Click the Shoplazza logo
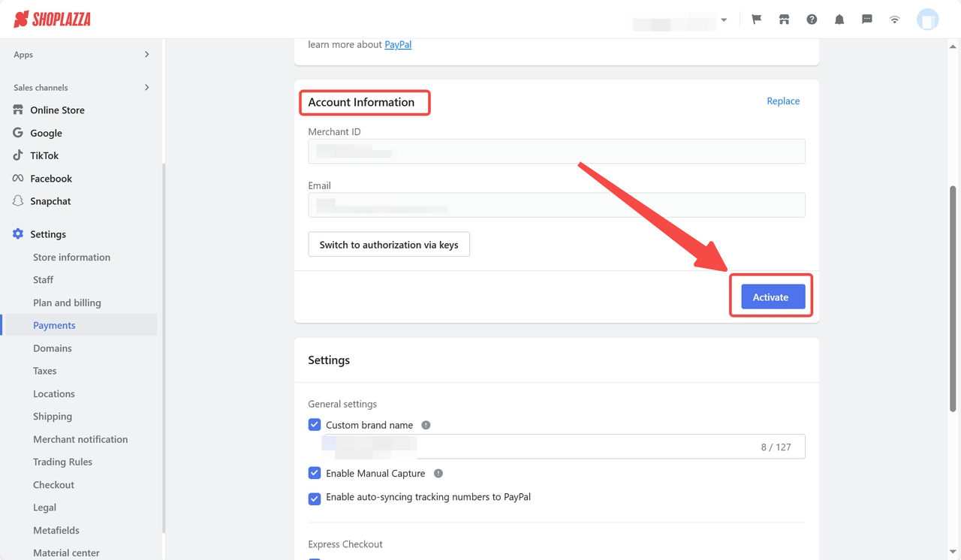The height and width of the screenshot is (560, 961). point(53,20)
